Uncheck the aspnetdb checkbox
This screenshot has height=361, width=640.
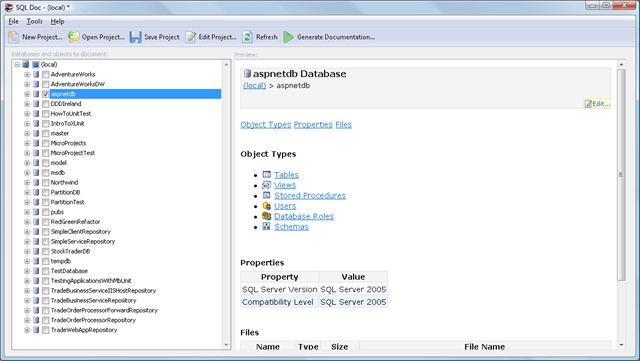pos(46,94)
